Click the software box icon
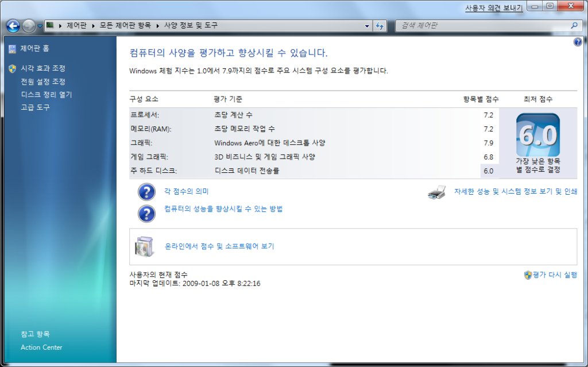This screenshot has width=588, height=367. point(145,246)
